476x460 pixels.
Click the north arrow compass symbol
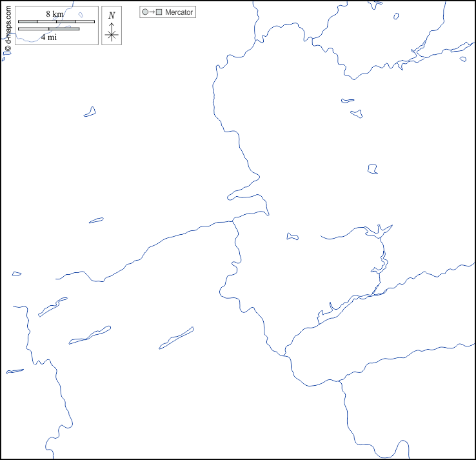(x=112, y=32)
